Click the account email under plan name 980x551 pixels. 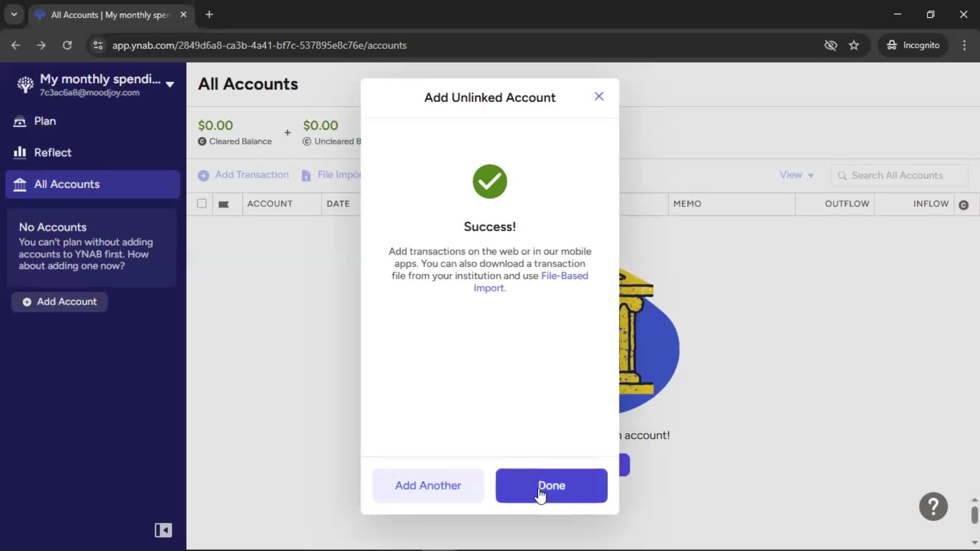pyautogui.click(x=90, y=93)
